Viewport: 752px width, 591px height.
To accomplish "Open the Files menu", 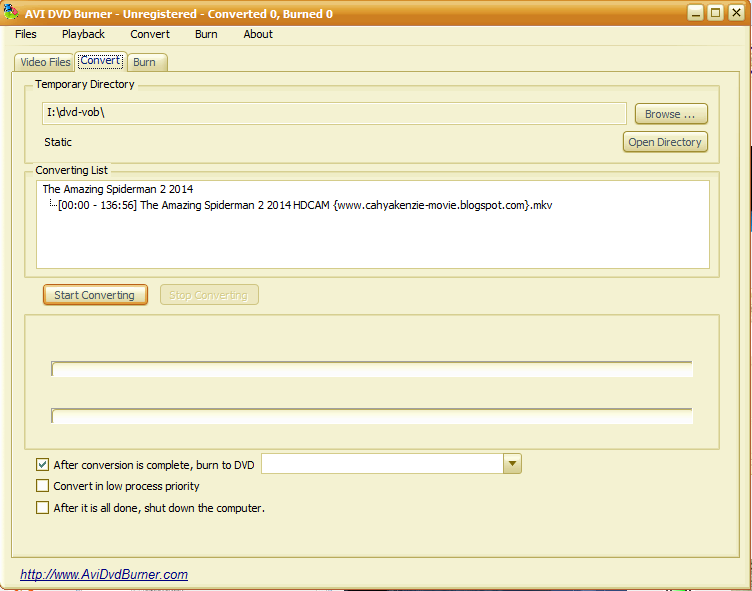I will (x=26, y=34).
